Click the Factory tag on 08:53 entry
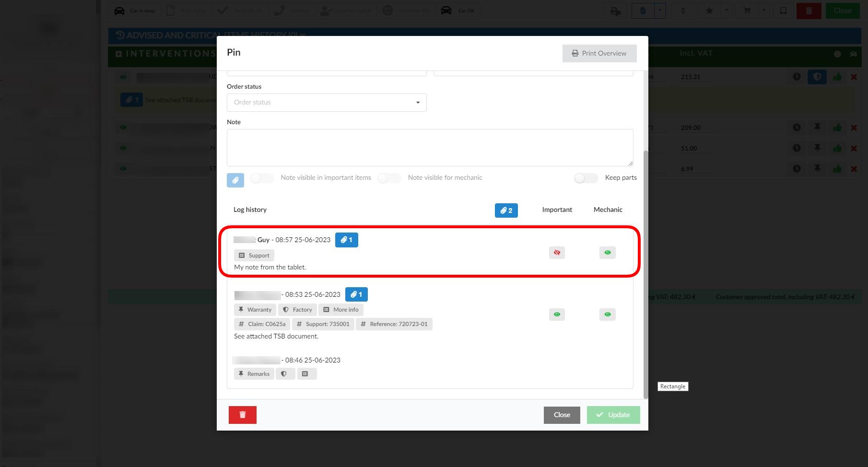The image size is (868, 467). tap(297, 310)
